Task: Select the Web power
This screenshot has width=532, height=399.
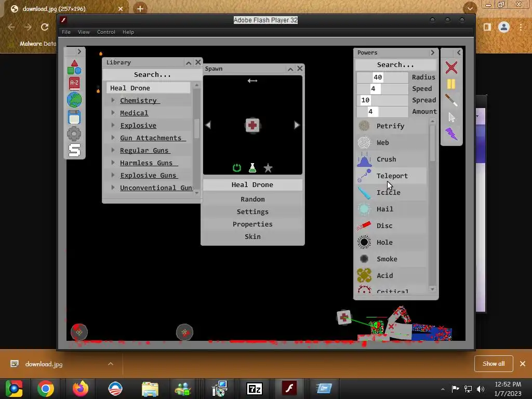Action: tap(392, 142)
